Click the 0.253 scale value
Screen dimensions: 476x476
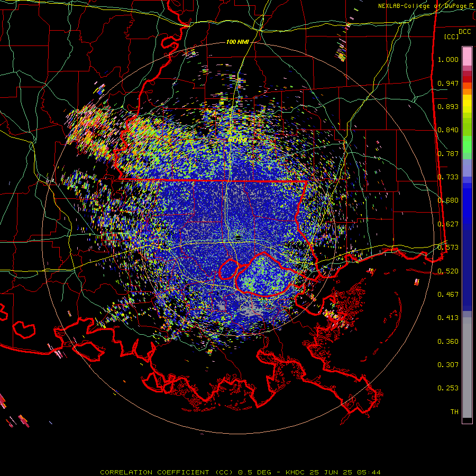(x=448, y=388)
